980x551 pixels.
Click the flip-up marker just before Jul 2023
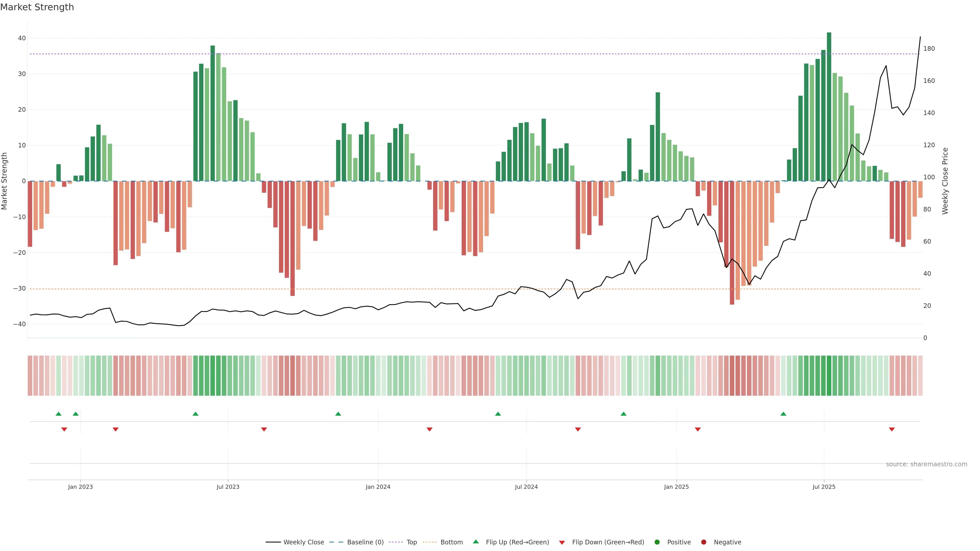pyautogui.click(x=195, y=414)
